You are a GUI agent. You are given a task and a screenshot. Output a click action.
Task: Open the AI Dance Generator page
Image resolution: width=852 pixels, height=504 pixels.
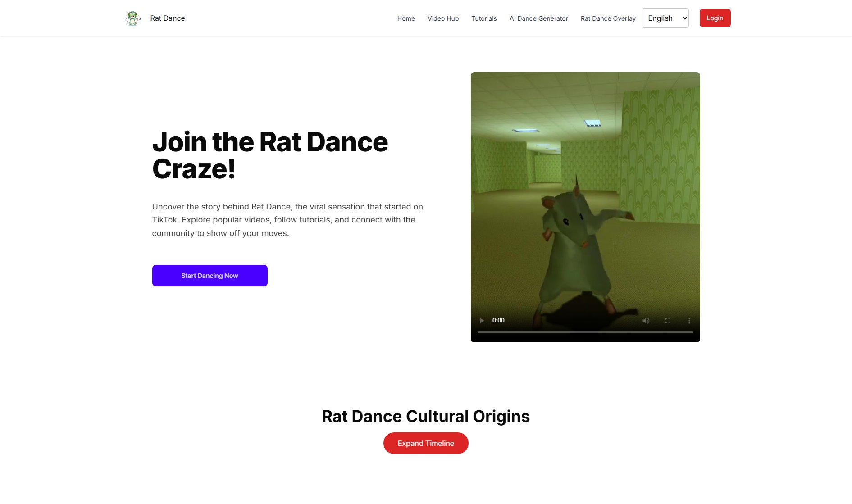pyautogui.click(x=538, y=18)
